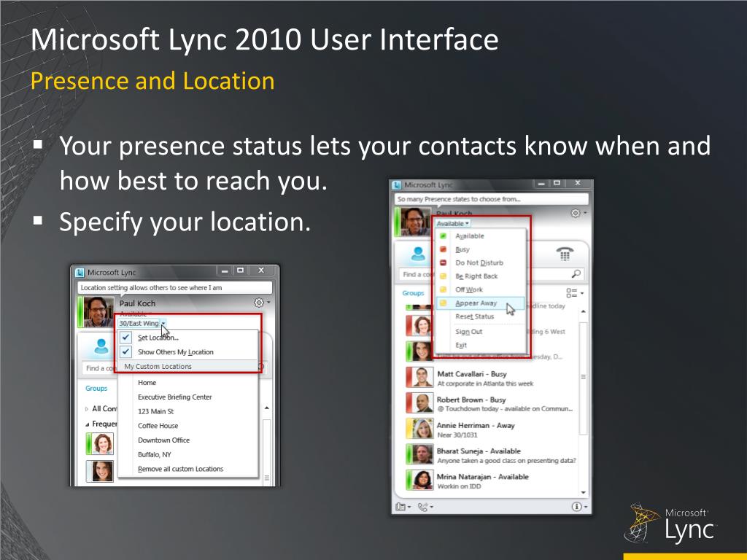
Task: Select contact Bharat Suneja - Available
Action: (491, 455)
